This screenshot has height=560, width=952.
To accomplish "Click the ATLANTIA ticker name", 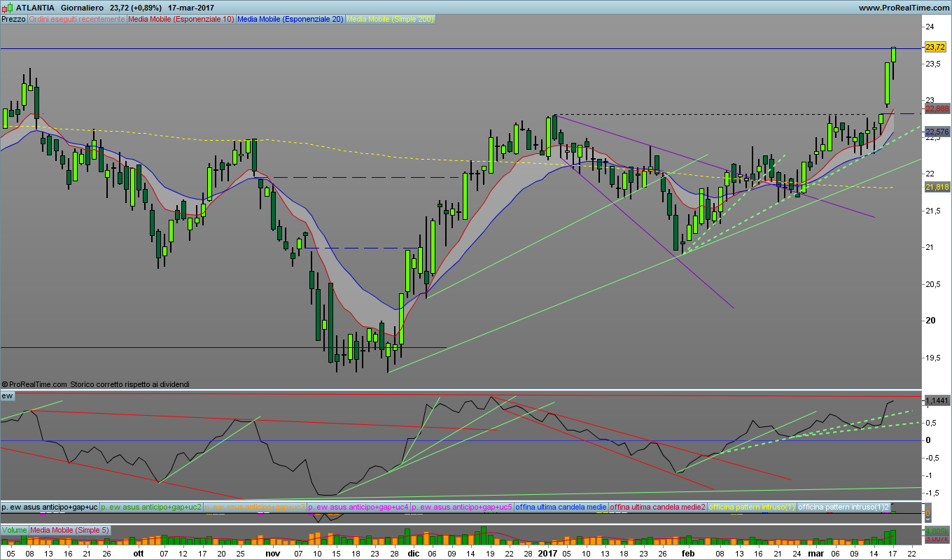I will point(36,7).
